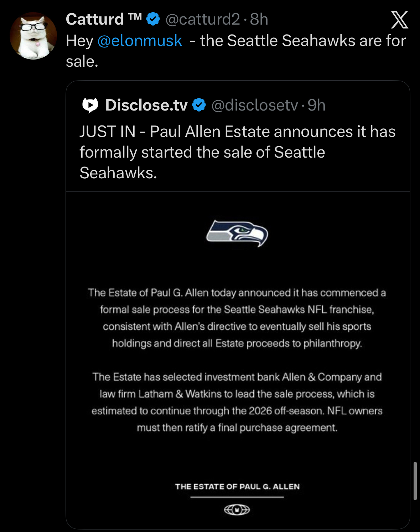Click "THE ESTATE OF PAUL G. ALLEN" signature

click(237, 487)
